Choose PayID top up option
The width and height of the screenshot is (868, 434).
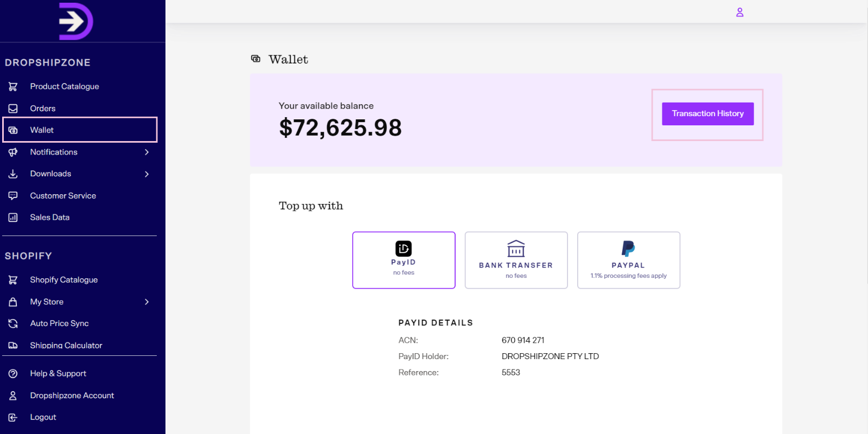coord(404,260)
